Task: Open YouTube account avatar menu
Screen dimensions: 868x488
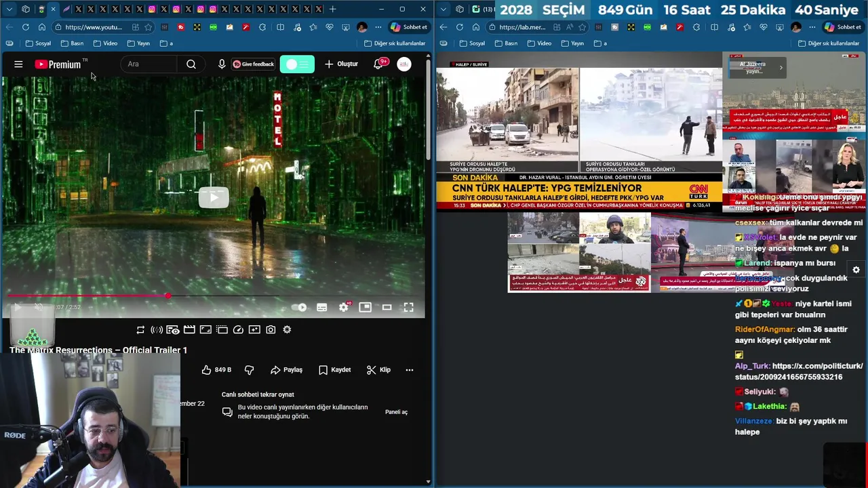Action: (x=404, y=64)
